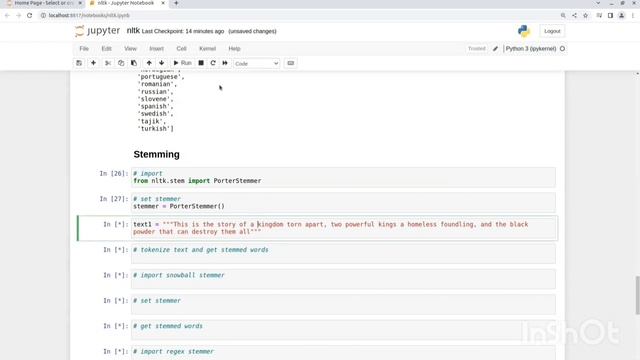Open the Help menu
The image size is (640, 360).
(x=234, y=49)
